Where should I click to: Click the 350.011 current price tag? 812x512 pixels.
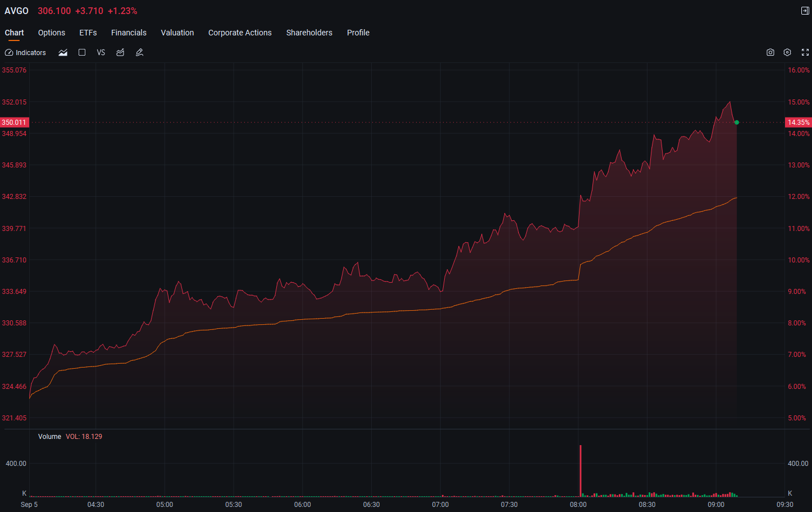[x=14, y=122]
